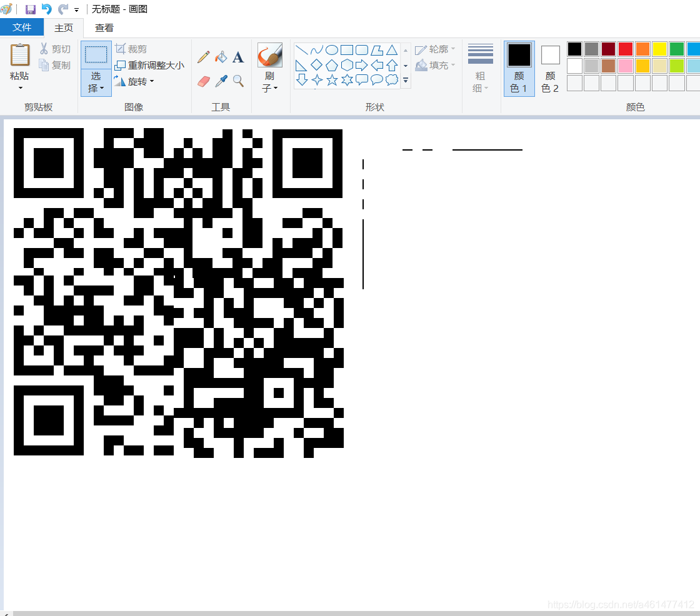Select the Rounded rectangle shape
The image size is (700, 616).
(362, 50)
